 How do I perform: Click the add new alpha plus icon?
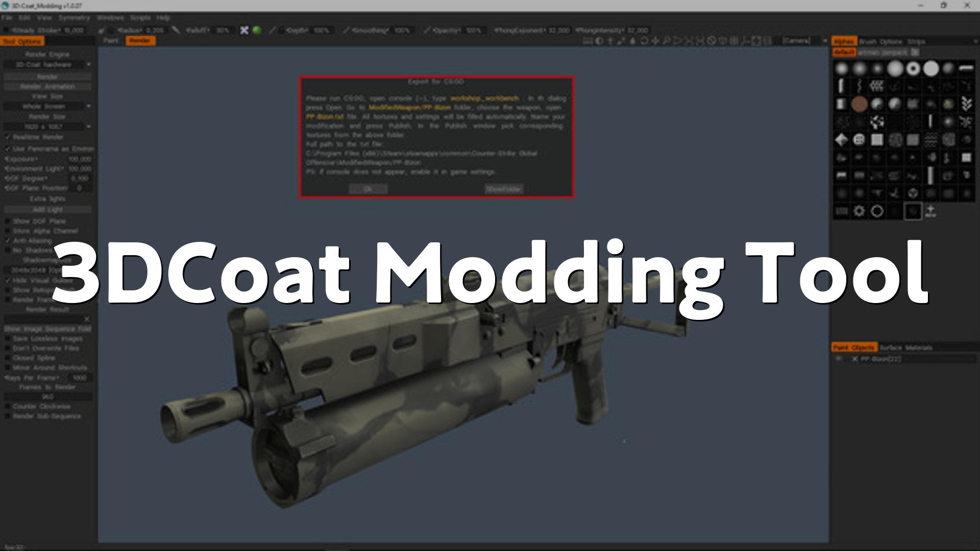pyautogui.click(x=930, y=211)
